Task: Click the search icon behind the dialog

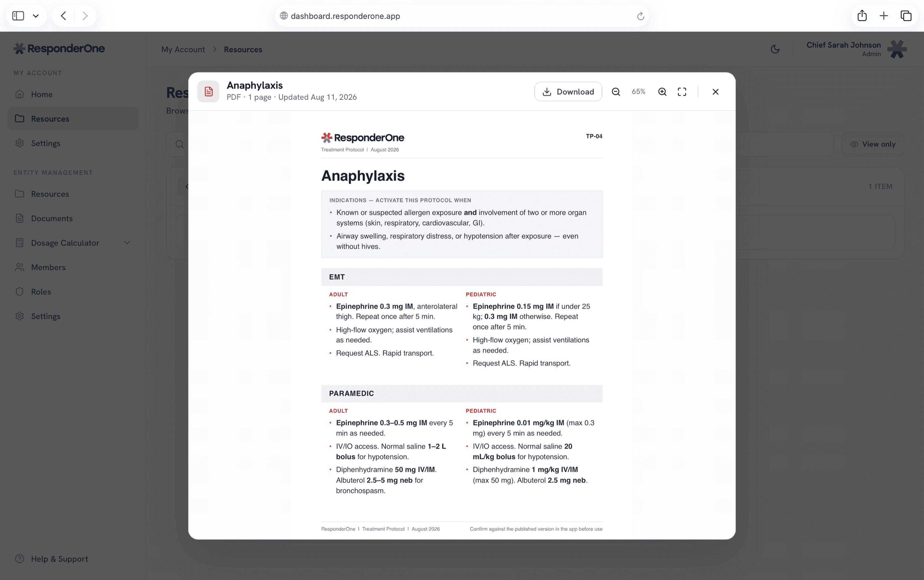Action: pyautogui.click(x=179, y=144)
